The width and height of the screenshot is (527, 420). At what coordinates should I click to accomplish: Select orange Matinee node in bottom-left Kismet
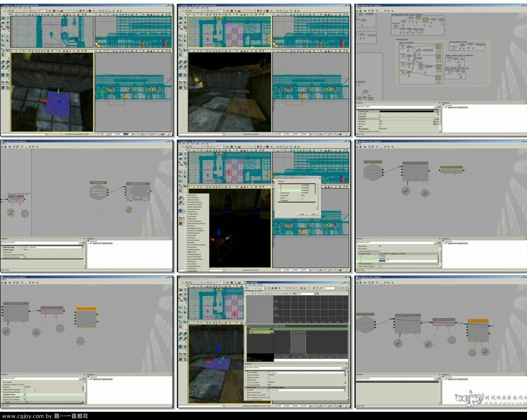tap(86, 317)
